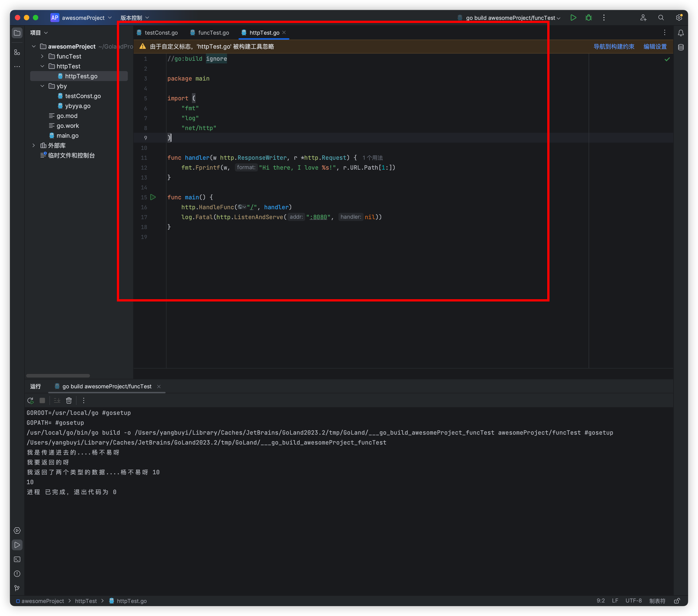Click httpTest breadcrumb in status bar
This screenshot has height=616, width=698.
[86, 601]
